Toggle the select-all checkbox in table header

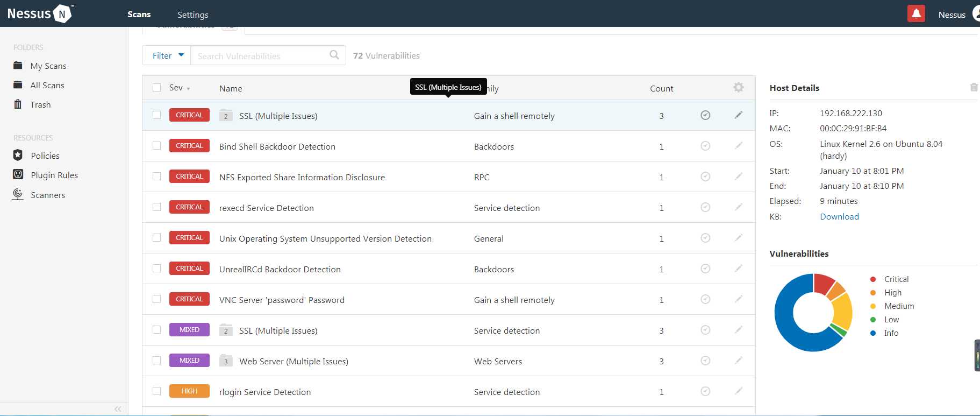pos(156,87)
